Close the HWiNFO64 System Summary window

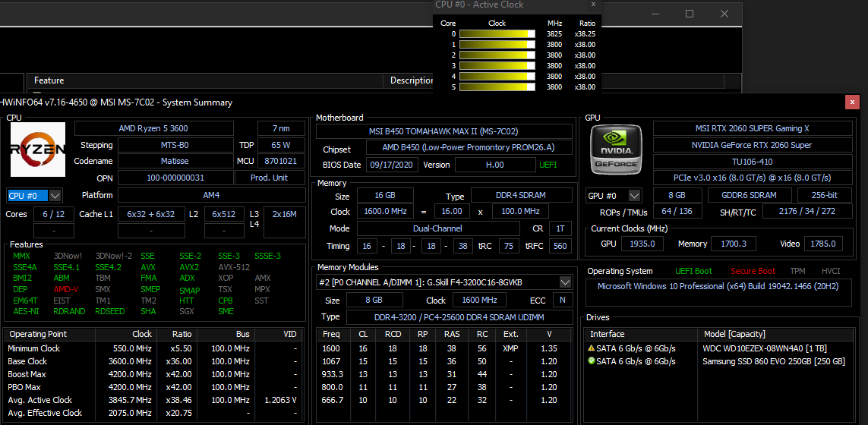click(x=852, y=102)
